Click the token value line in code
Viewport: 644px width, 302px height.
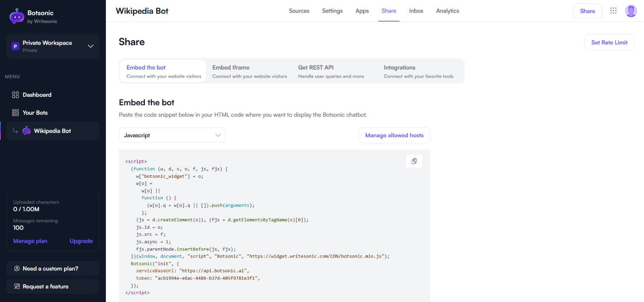[x=198, y=278]
